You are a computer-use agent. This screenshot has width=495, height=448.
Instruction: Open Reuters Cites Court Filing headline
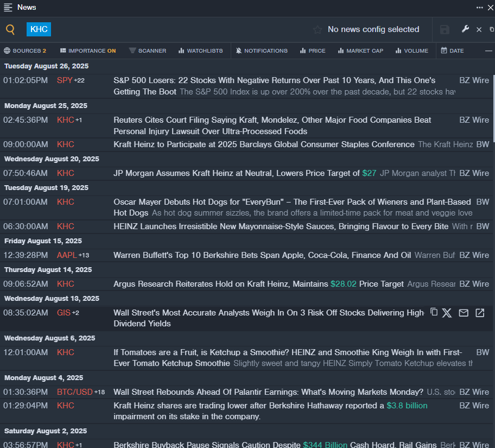[x=272, y=125]
